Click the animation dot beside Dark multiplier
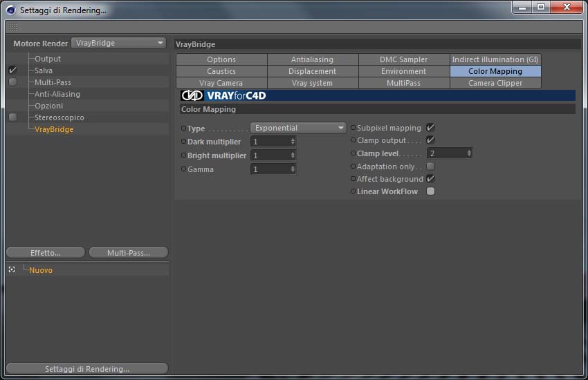 pos(184,141)
